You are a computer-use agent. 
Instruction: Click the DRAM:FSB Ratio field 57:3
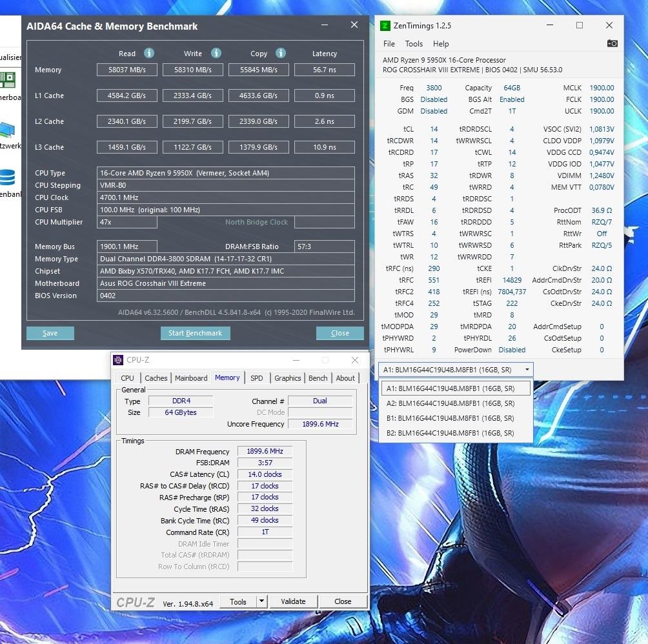click(x=325, y=247)
